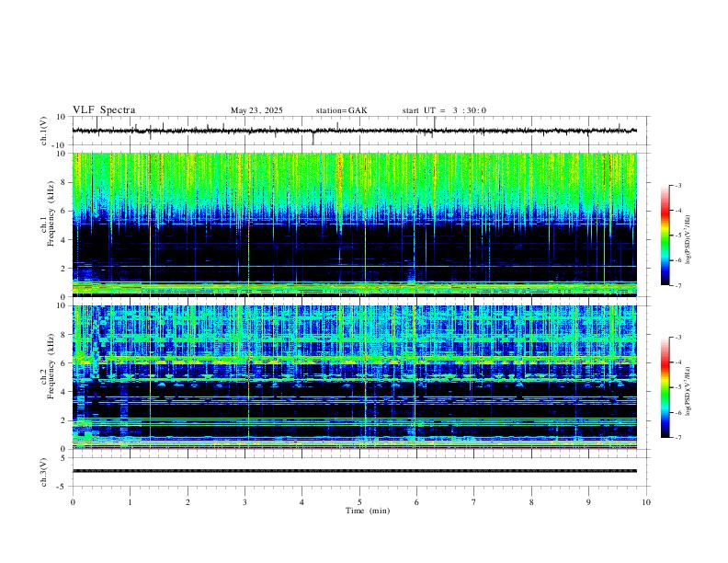Screen dimensions: 728x563
Task: Click the "-5" tick on the ch.1 colorbar
Action: (678, 236)
